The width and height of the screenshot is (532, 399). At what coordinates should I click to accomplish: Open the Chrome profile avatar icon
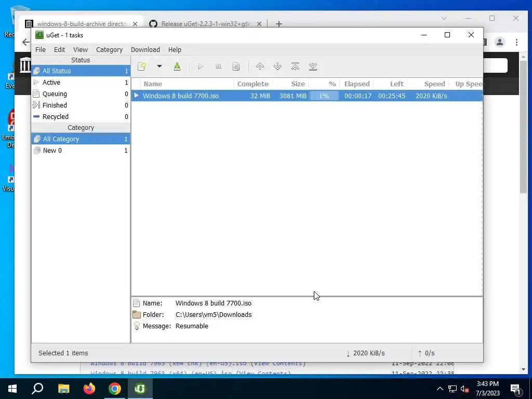click(x=499, y=42)
